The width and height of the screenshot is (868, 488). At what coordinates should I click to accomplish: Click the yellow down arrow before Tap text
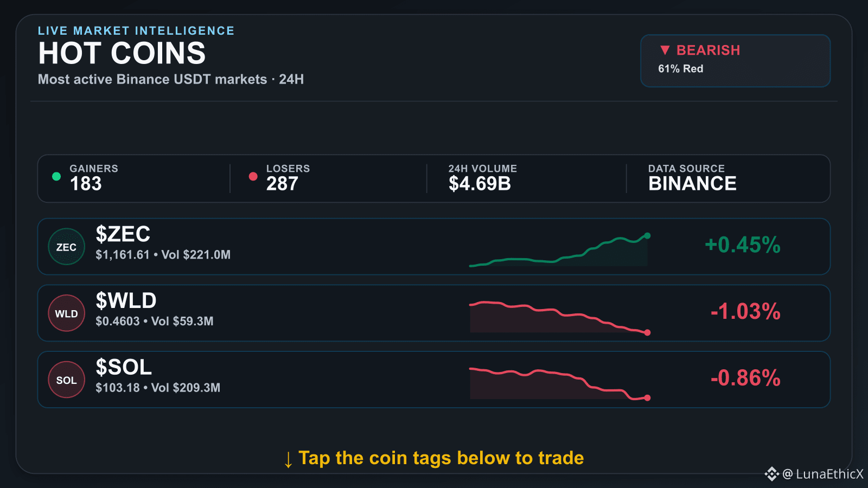point(288,459)
